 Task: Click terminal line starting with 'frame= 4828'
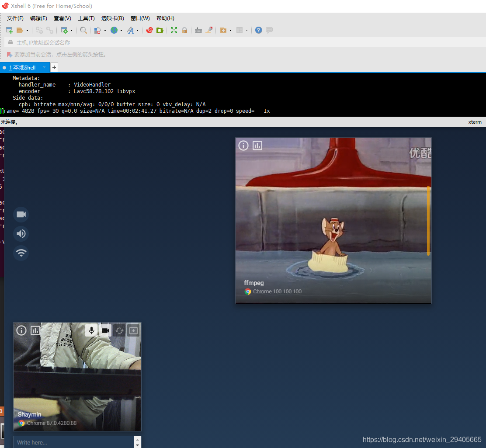(135, 111)
